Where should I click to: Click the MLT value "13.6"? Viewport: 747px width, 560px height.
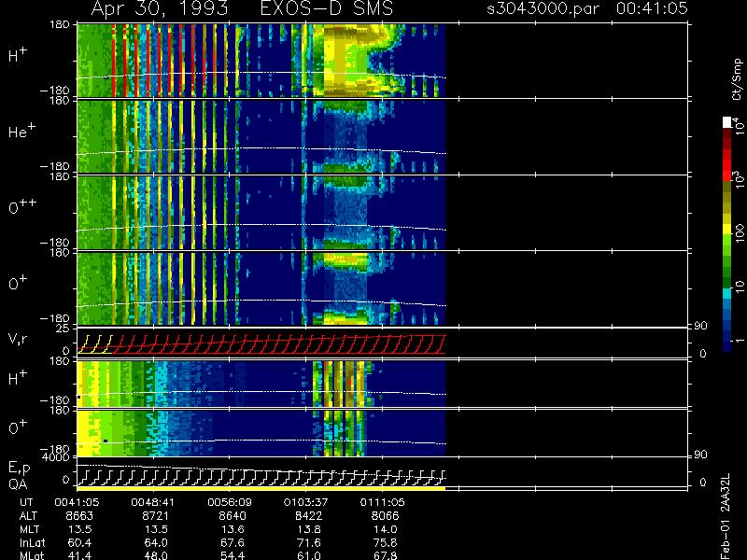(x=233, y=529)
